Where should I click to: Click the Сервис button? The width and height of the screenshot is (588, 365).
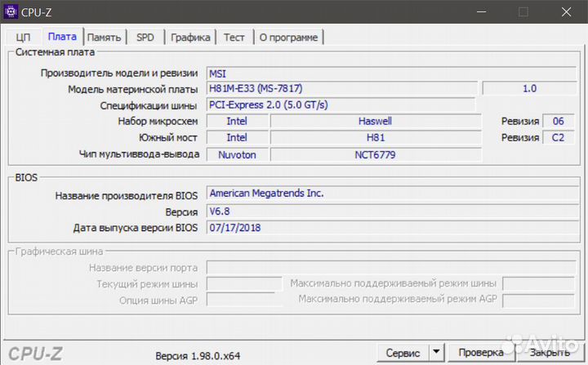coord(403,353)
